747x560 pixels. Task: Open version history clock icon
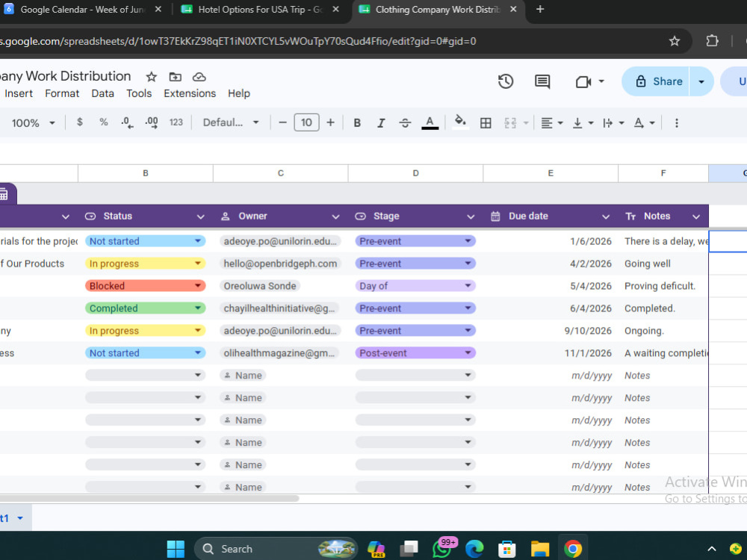[506, 81]
